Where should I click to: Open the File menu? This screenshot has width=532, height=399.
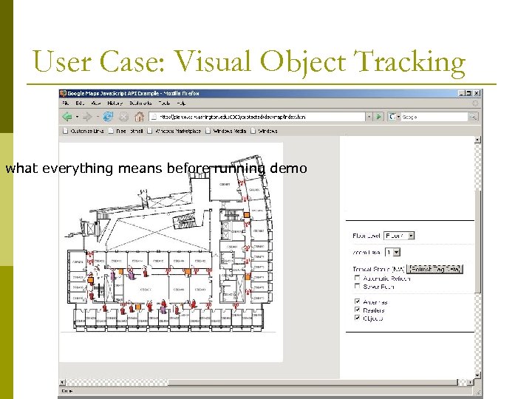(66, 103)
